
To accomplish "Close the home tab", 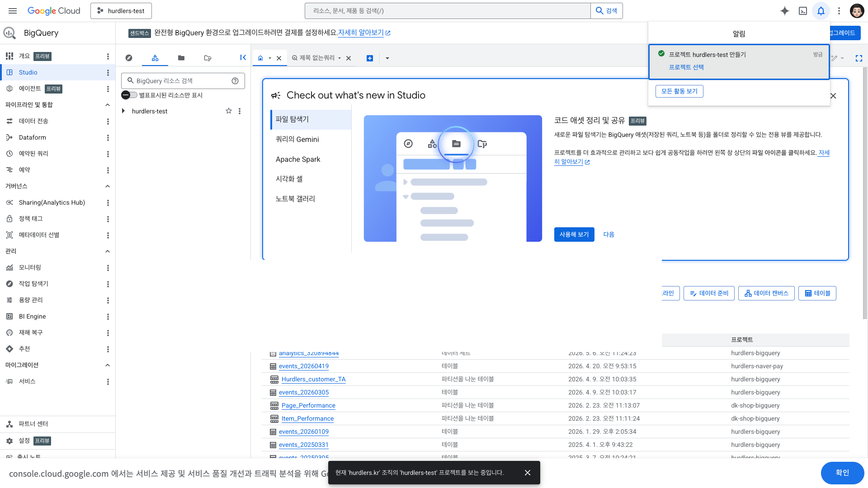I will point(279,58).
